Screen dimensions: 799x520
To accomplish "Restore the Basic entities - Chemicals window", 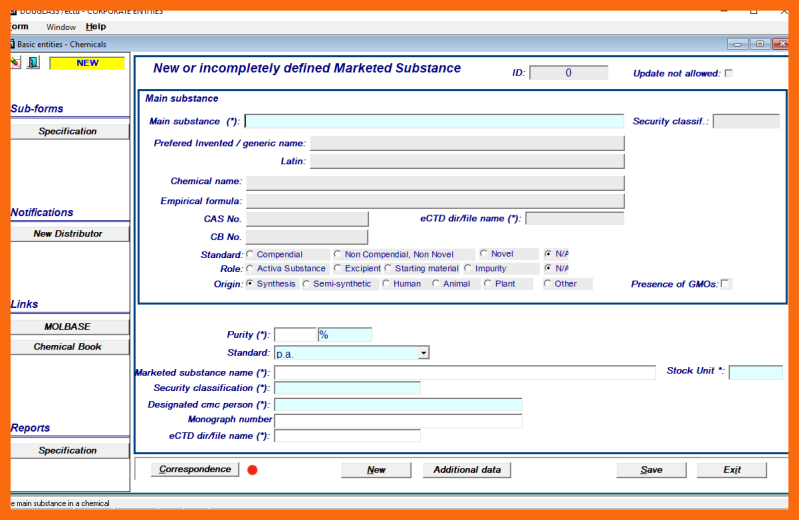I will click(x=760, y=44).
